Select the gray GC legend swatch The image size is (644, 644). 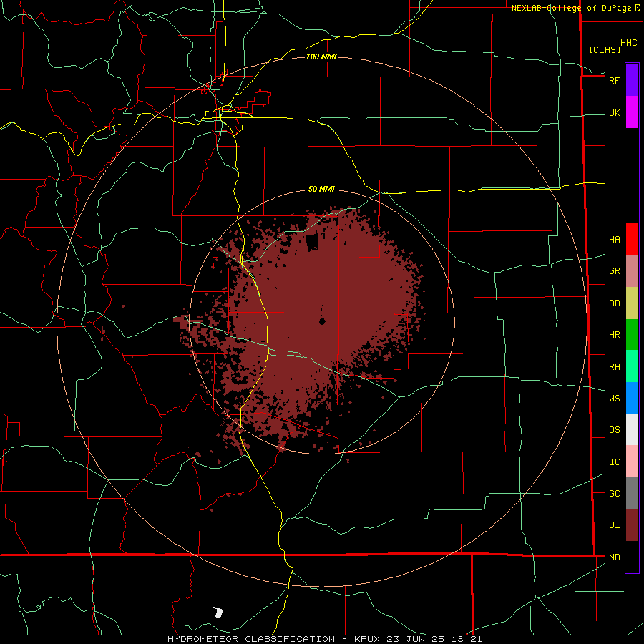632,493
